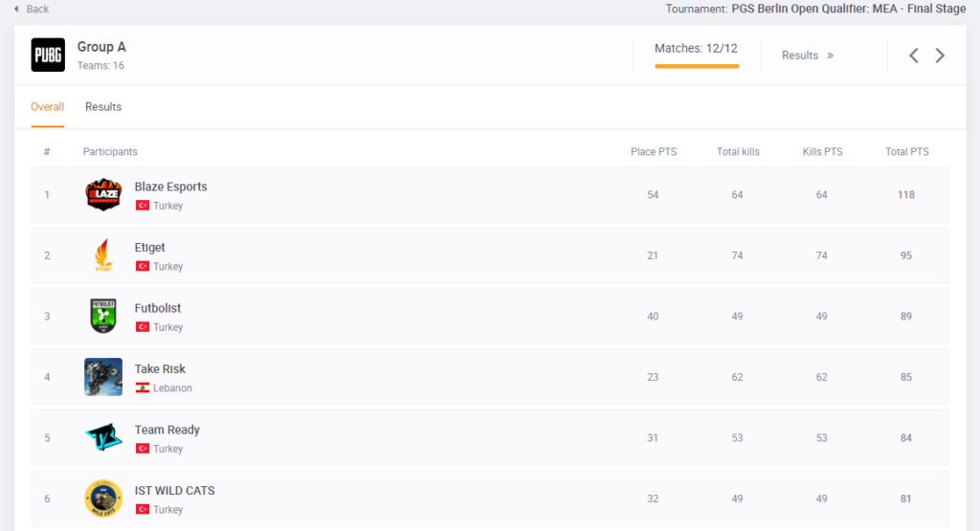Screen dimensions: 980x531
Task: Open Results link with double chevron
Action: point(807,55)
